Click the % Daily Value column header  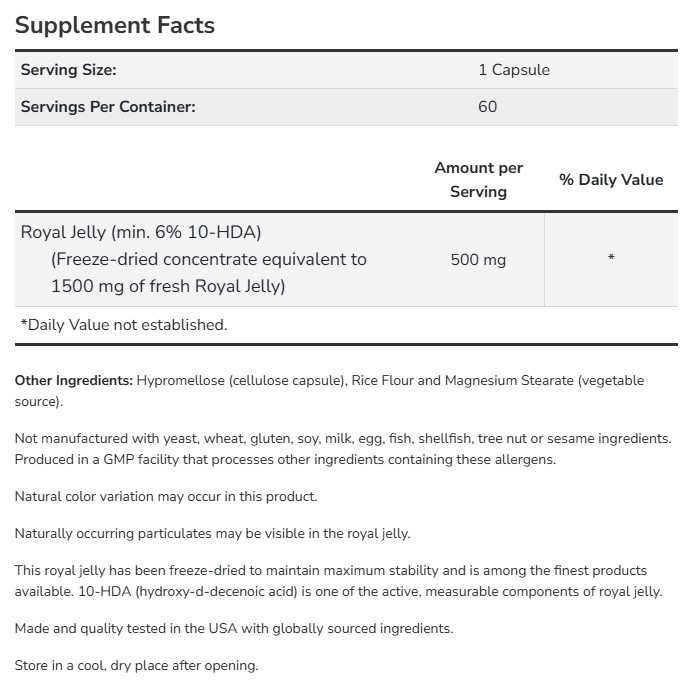[x=611, y=180]
